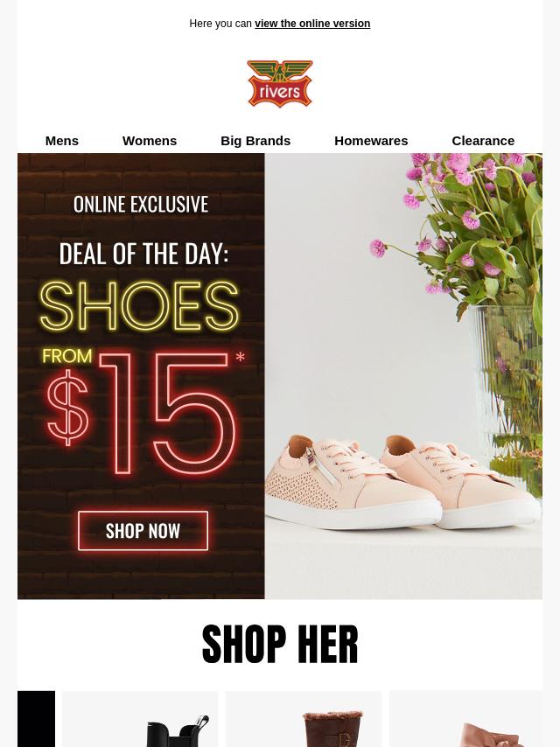This screenshot has height=747, width=560.
Task: Click the Rivers logo
Action: (280, 84)
